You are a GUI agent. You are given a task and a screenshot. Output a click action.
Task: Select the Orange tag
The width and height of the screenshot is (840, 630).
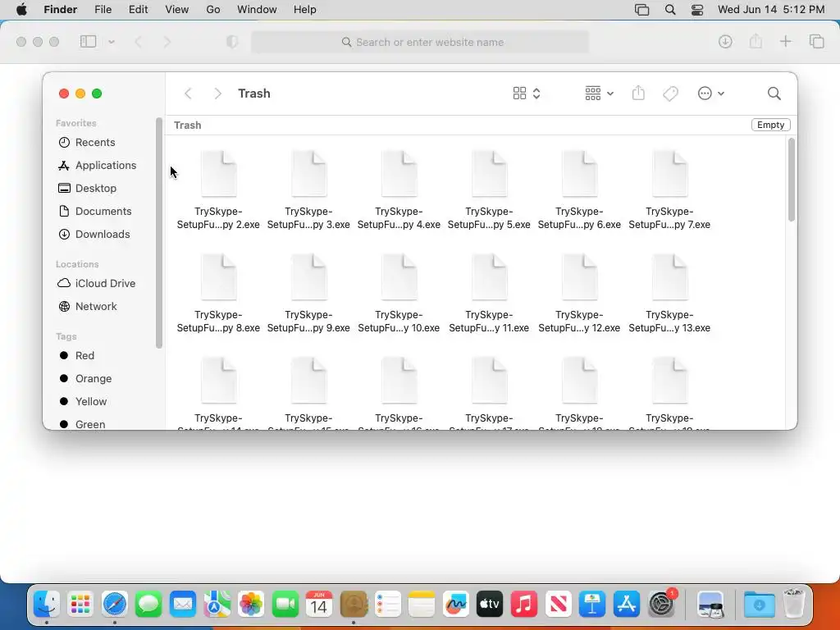coord(94,379)
